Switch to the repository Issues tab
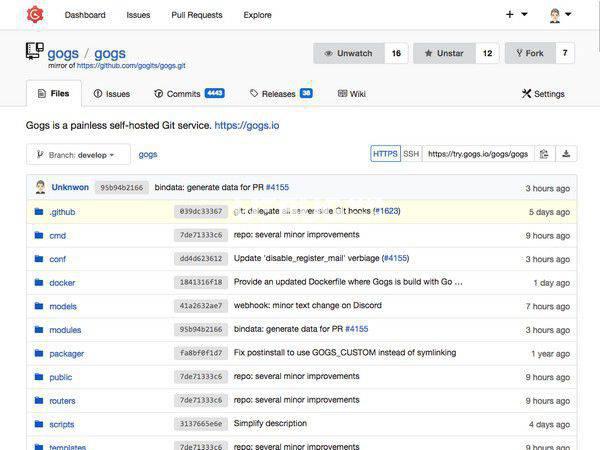This screenshot has width=600, height=450. [112, 94]
